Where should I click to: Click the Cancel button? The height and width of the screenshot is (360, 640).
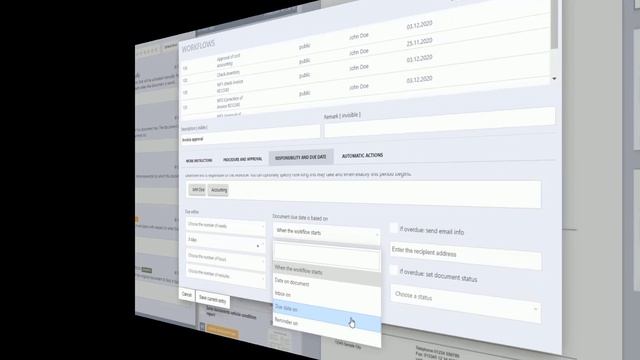187,295
